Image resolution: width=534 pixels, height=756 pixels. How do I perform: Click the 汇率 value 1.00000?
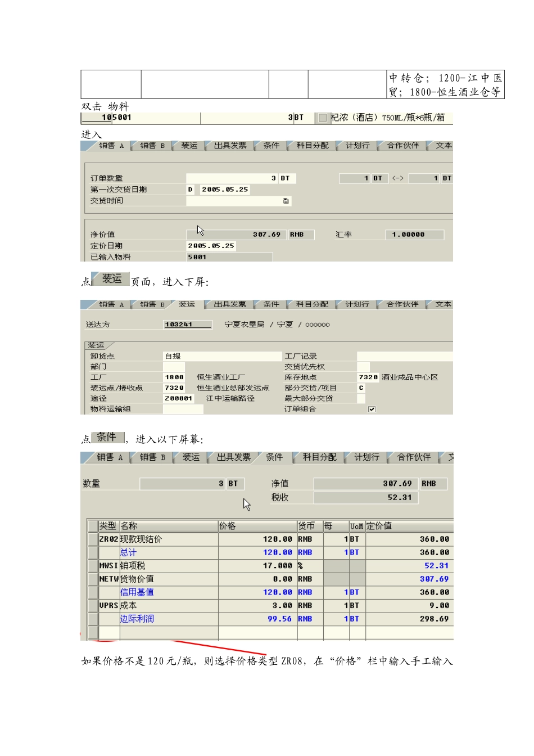[414, 235]
